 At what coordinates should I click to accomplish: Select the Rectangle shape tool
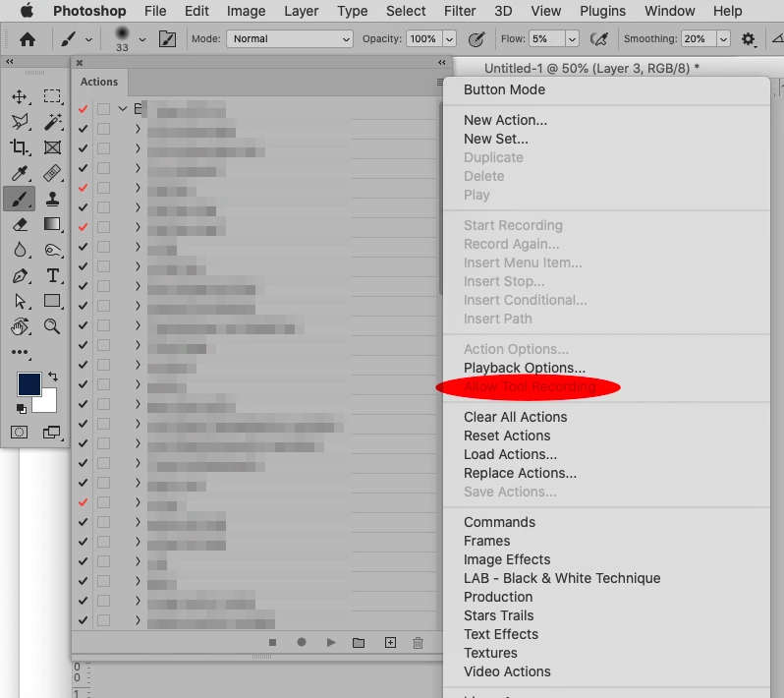(52, 301)
